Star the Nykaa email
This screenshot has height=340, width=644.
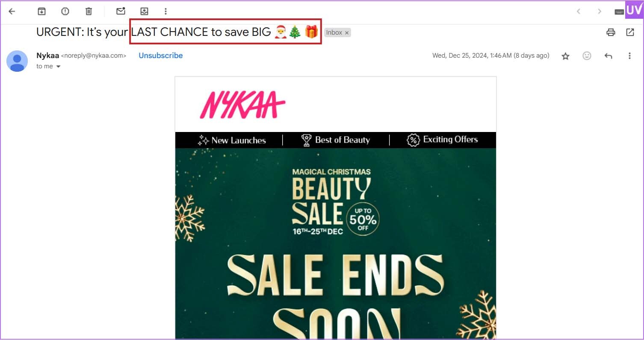tap(565, 56)
